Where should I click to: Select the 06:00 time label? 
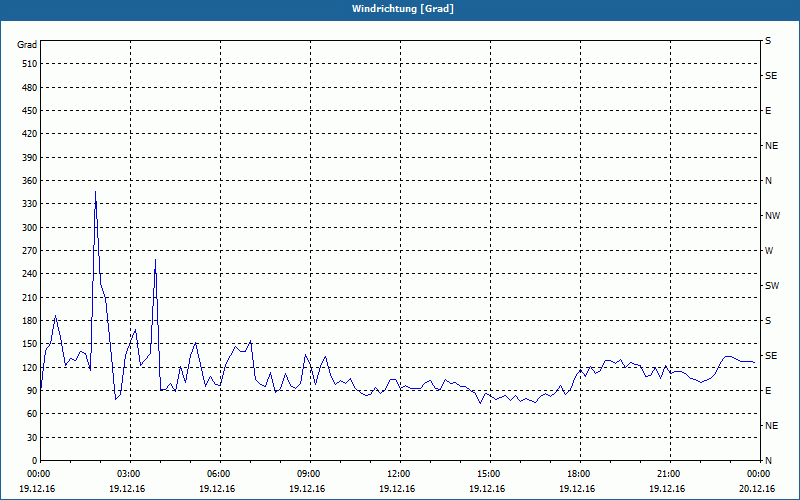220,473
